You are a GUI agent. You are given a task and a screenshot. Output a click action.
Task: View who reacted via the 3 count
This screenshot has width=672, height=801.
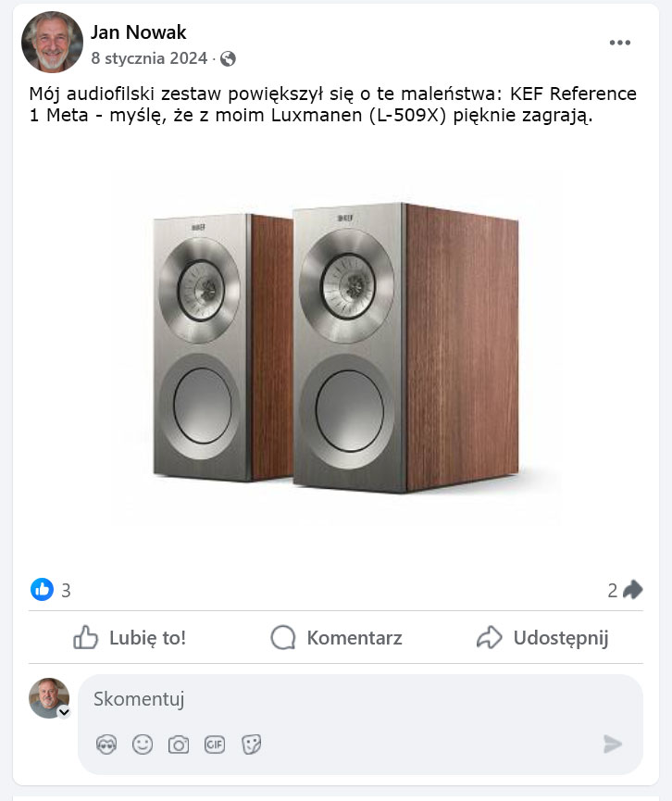click(66, 591)
